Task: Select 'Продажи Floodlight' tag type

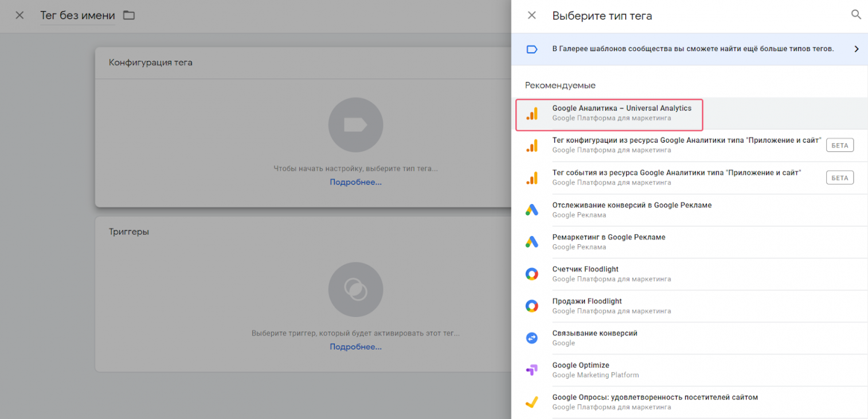Action: [689, 306]
